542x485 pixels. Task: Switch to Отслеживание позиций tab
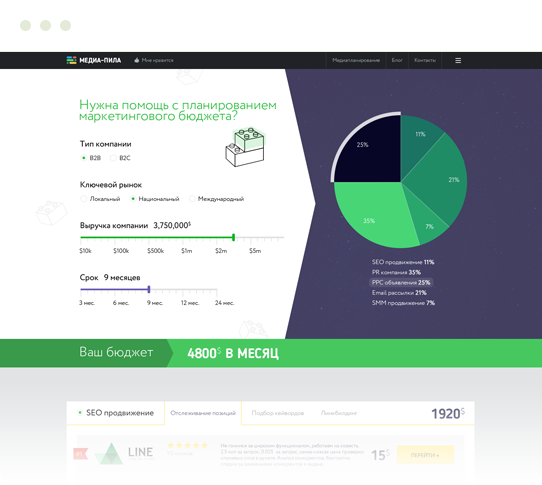pyautogui.click(x=203, y=413)
